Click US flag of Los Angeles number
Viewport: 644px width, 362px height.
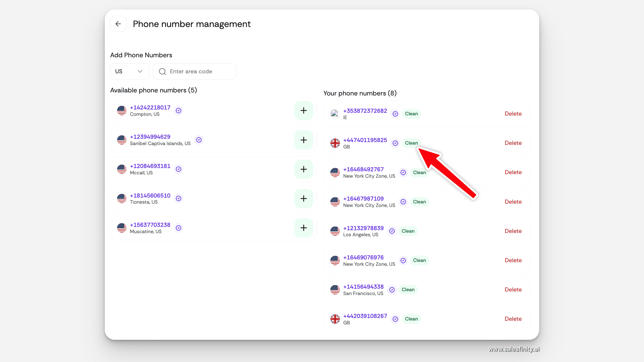click(x=335, y=231)
